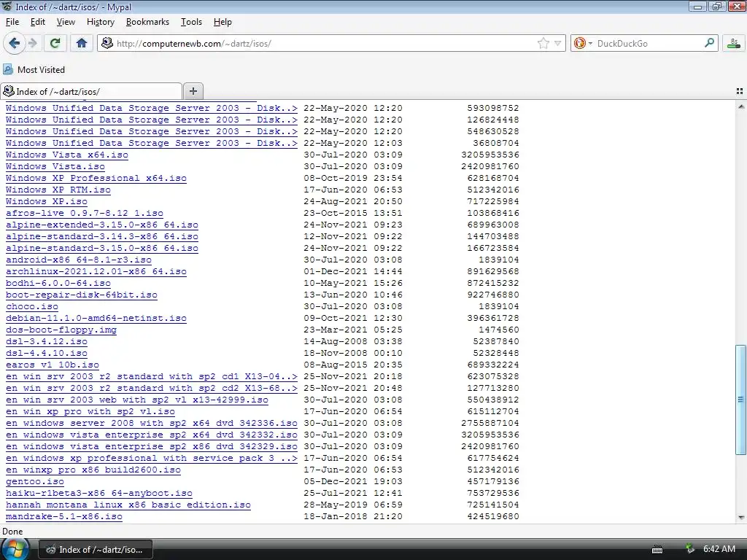Select the Index of /~dartz/isos/ tab
747x560 pixels.
[91, 91]
